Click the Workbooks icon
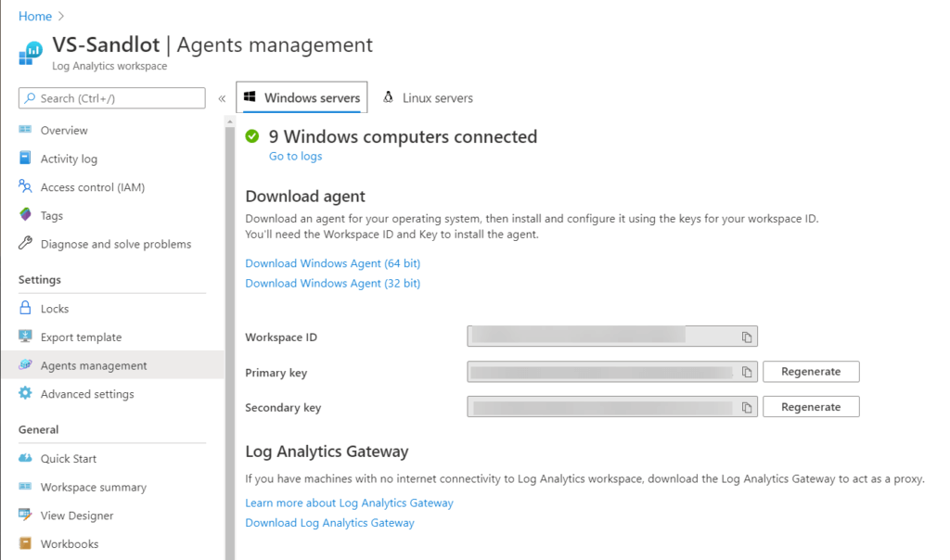Viewport: 950px width, 560px height. coord(25,543)
